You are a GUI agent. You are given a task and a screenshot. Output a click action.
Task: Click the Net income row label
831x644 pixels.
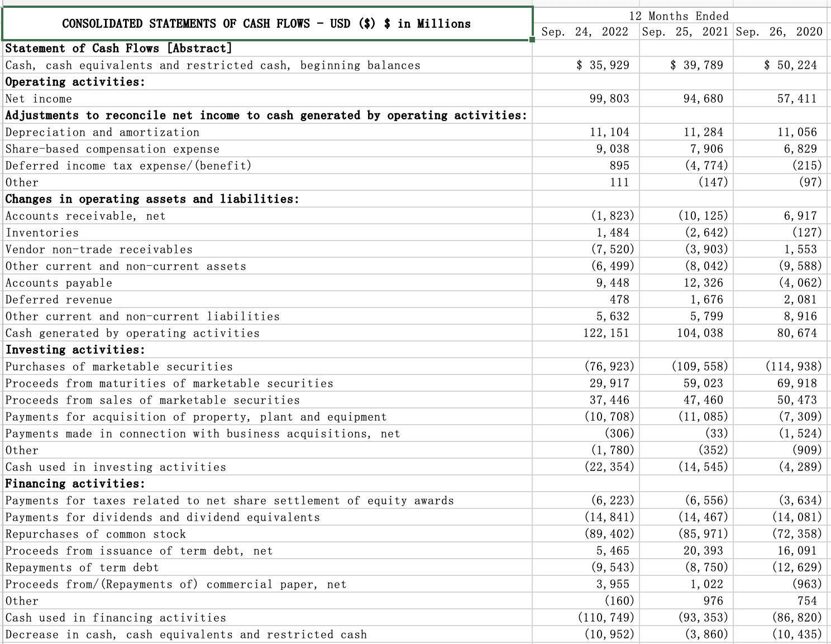coord(38,99)
